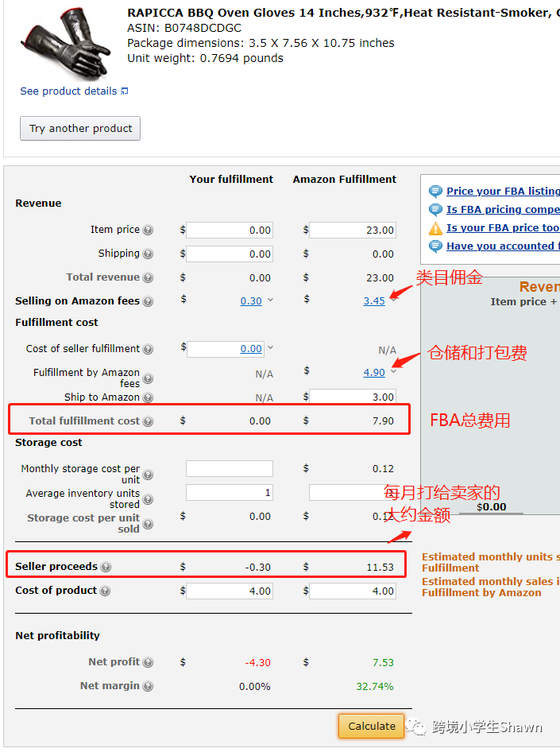This screenshot has height=752, width=560.
Task: Click speech bubble icon beside Price your FBA listing
Action: pyautogui.click(x=435, y=192)
